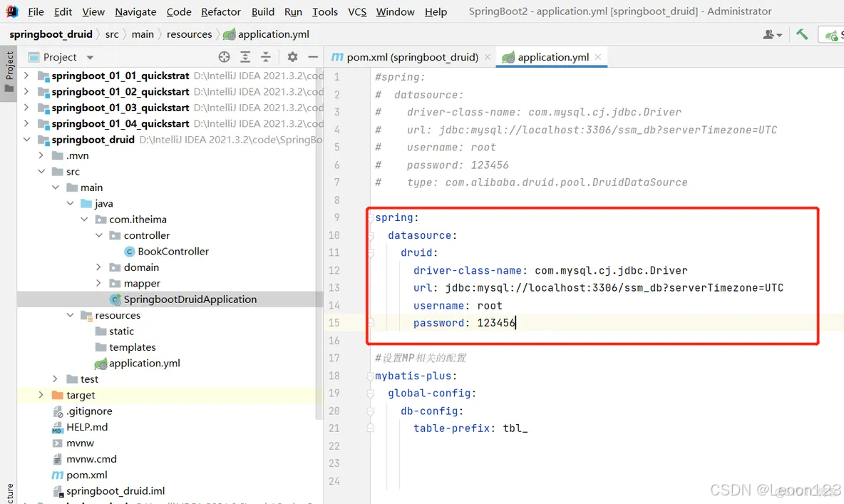Image resolution: width=844 pixels, height=504 pixels.
Task: Select BookController class icon
Action: coord(129,252)
